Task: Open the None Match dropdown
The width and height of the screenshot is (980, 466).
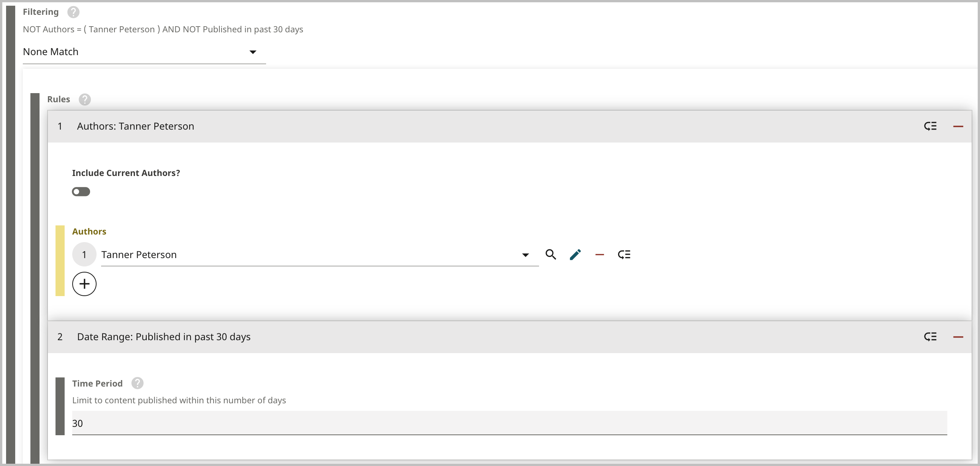Action: pos(144,52)
